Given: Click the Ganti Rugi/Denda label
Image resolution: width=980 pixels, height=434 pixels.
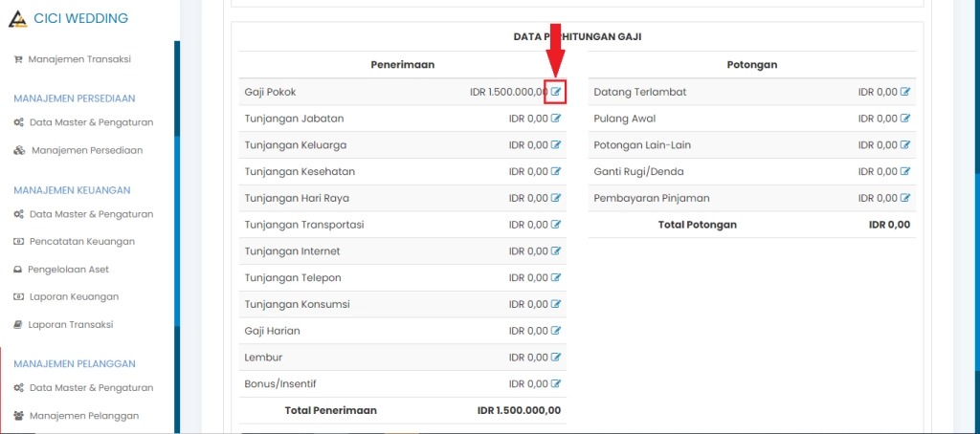Looking at the screenshot, I should click(638, 171).
